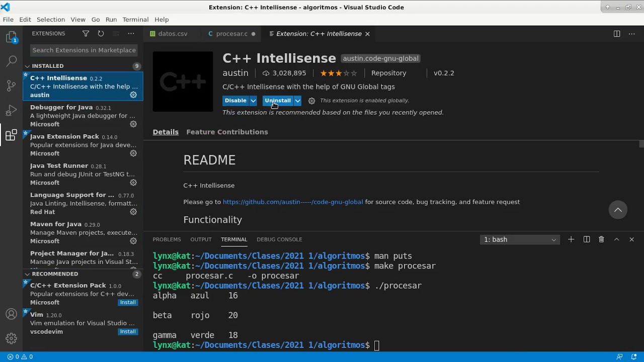
Task: Open the Selection menu
Action: click(x=51, y=19)
